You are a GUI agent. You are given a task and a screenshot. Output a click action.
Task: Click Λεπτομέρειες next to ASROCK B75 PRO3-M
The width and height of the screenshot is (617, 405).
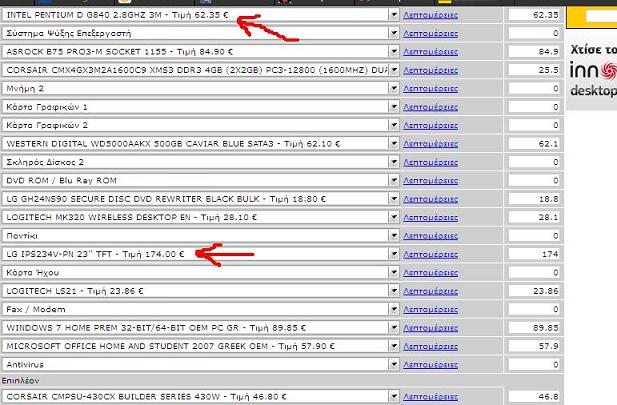tap(430, 52)
